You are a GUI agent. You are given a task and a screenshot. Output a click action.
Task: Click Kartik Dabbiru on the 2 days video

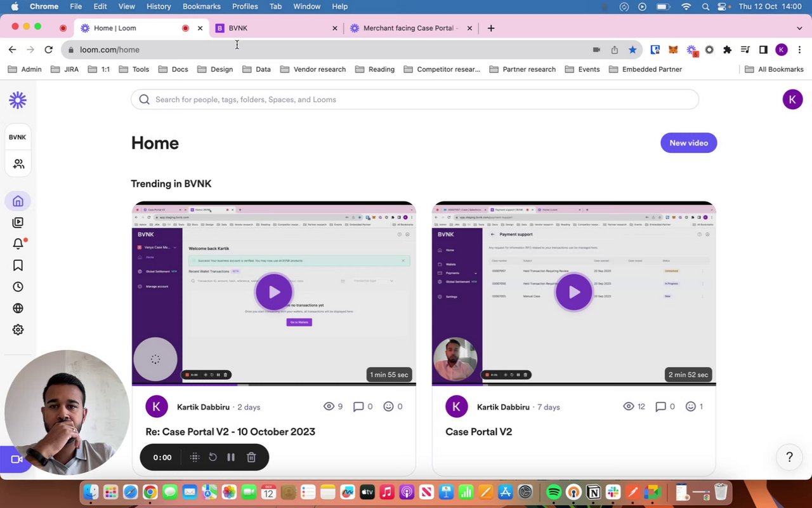(203, 407)
